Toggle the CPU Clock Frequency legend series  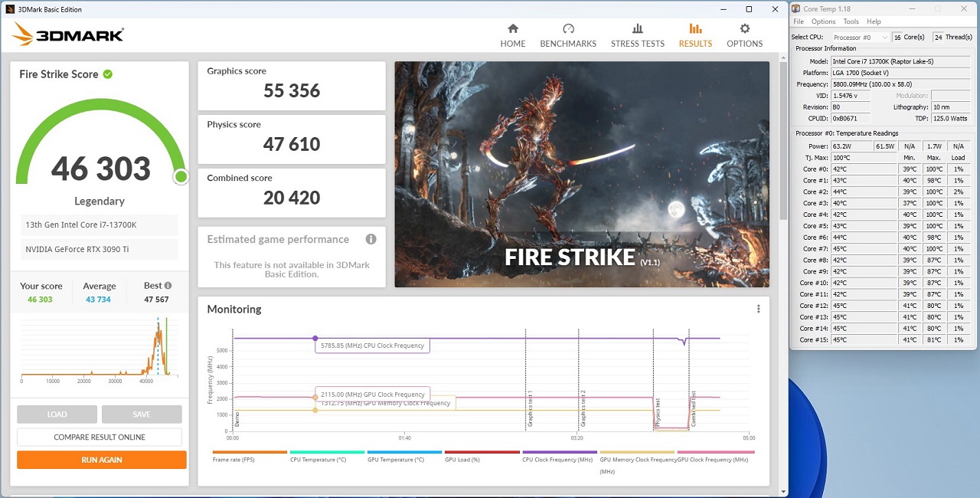tap(559, 456)
